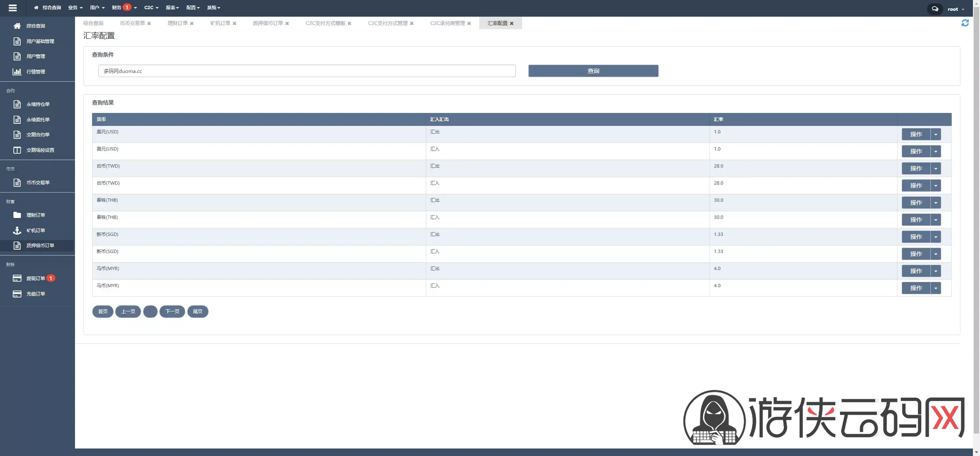Click the 提现订单 card icon
The height and width of the screenshot is (456, 980).
tap(17, 278)
